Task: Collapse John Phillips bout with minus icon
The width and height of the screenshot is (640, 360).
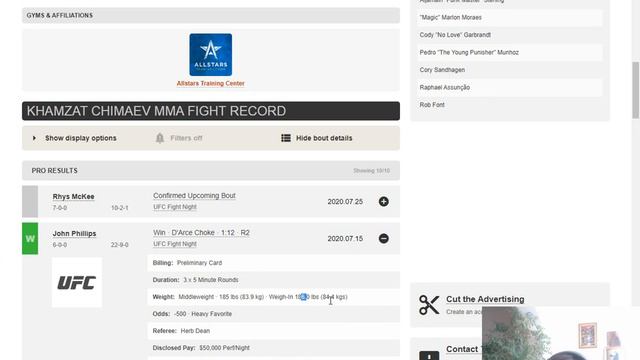Action: coord(384,238)
